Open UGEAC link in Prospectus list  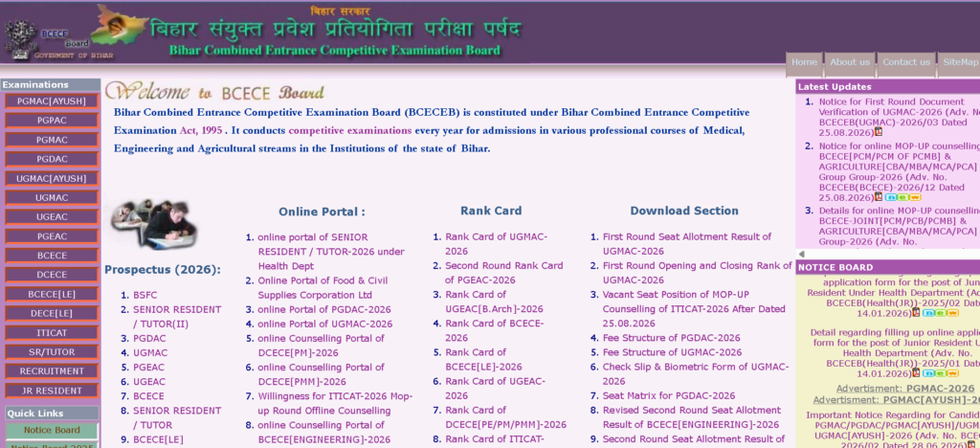(x=149, y=382)
